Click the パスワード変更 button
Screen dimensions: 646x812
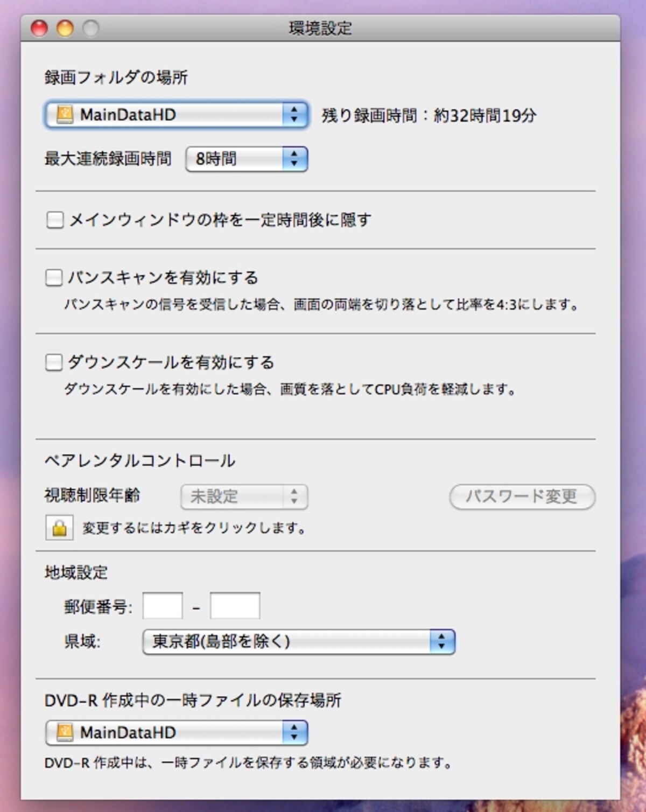point(522,496)
